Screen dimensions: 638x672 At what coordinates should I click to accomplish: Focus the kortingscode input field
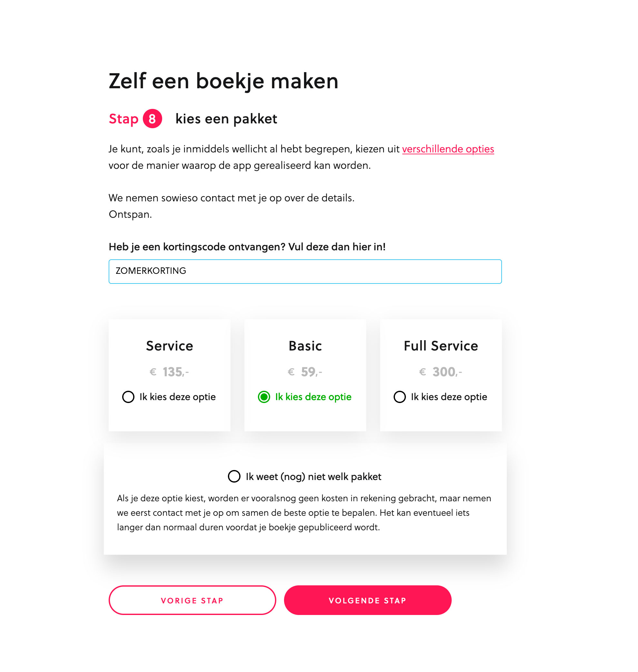tap(305, 271)
